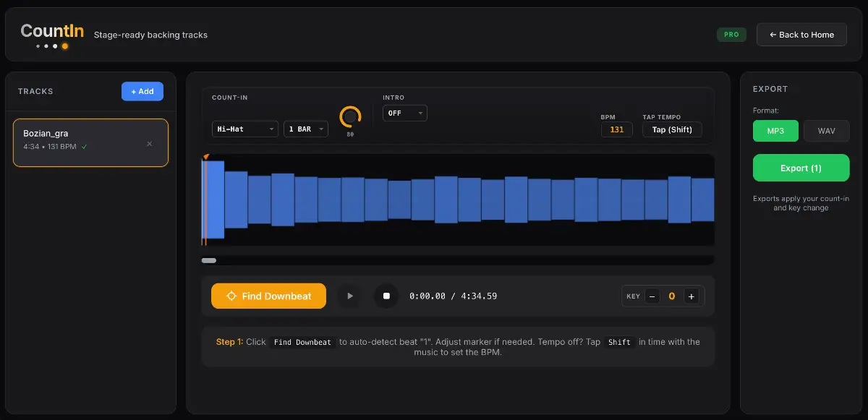
Task: Click the EXPORT panel heading
Action: [770, 89]
